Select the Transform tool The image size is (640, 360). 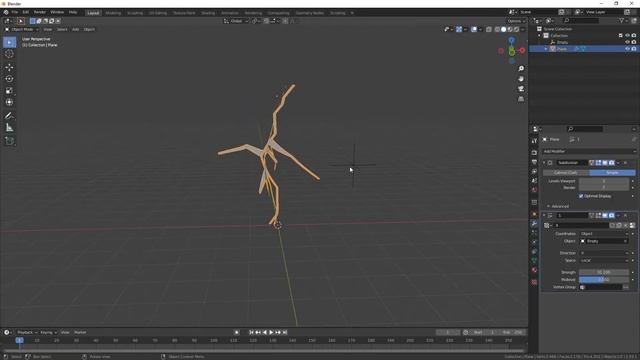tap(9, 102)
